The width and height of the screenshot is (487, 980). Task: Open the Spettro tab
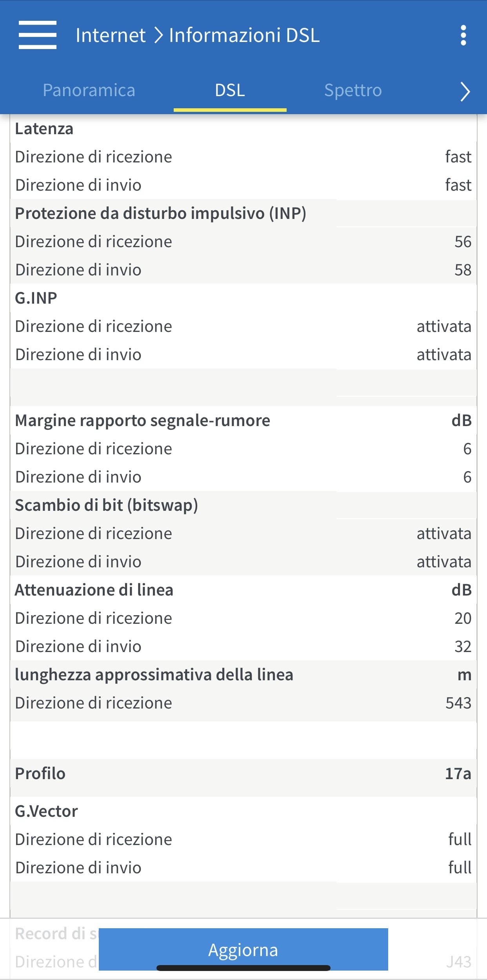pos(353,90)
